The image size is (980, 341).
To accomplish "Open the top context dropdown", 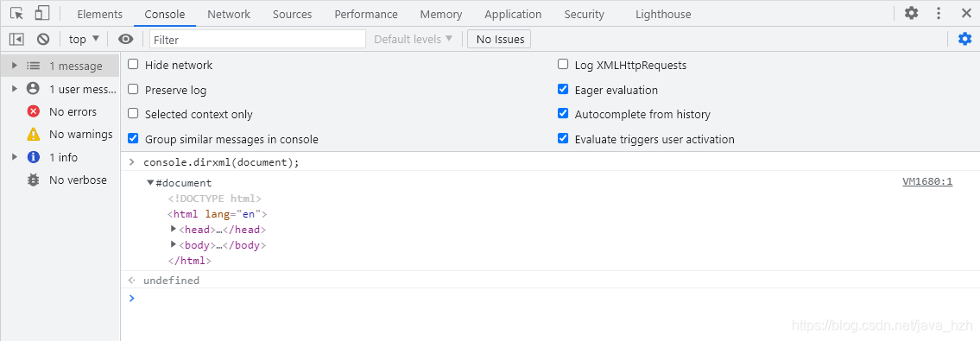I will [x=84, y=40].
